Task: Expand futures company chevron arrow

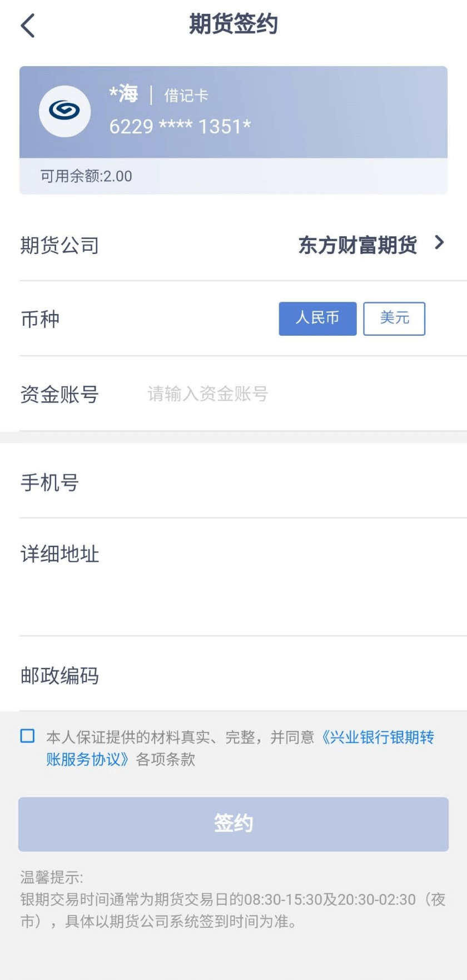Action: pyautogui.click(x=439, y=243)
